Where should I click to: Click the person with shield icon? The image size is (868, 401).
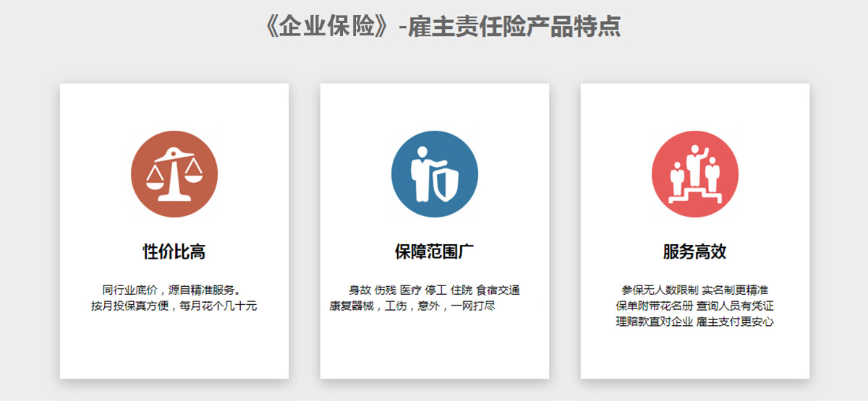coord(434,175)
